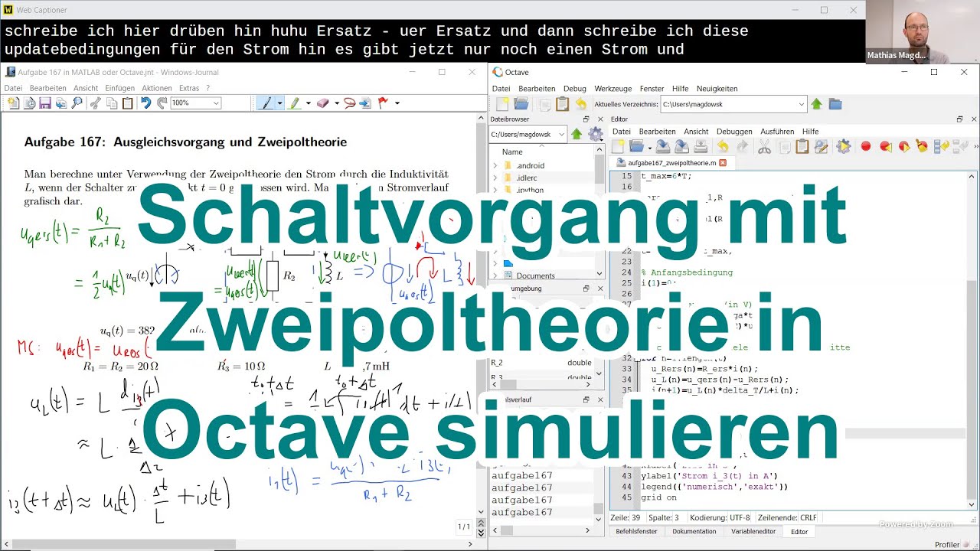Open the Aktuelles Verzeichnis directory dropdown
The width and height of the screenshot is (980, 551).
[x=802, y=104]
